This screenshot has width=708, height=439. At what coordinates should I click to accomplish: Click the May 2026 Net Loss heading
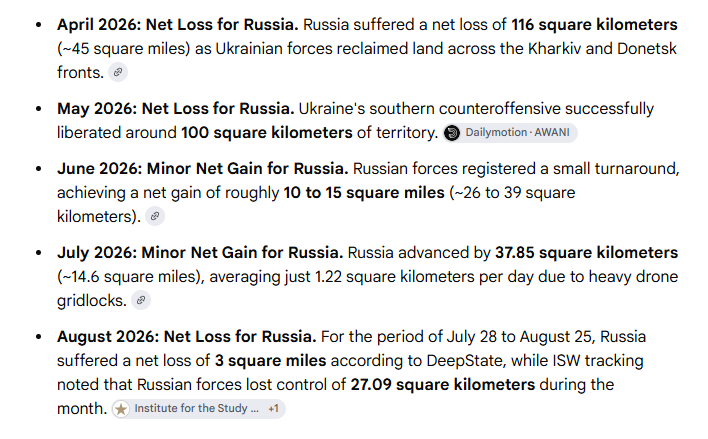176,108
